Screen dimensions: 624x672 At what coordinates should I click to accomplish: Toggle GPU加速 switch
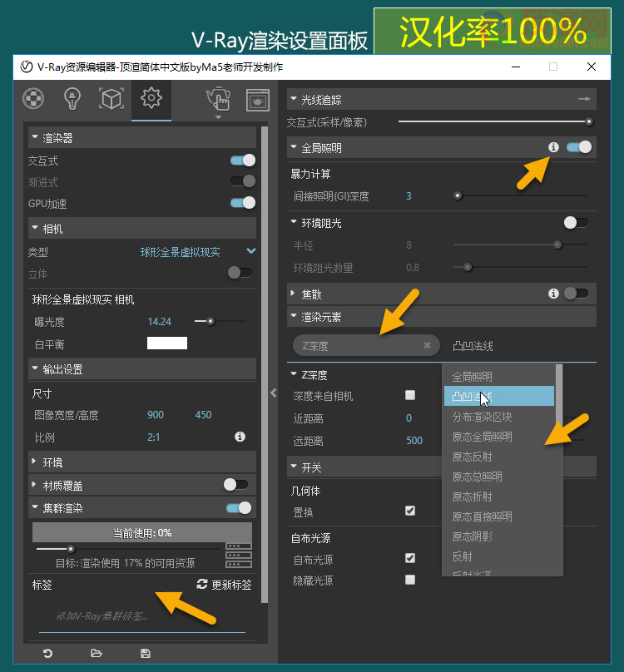(243, 202)
